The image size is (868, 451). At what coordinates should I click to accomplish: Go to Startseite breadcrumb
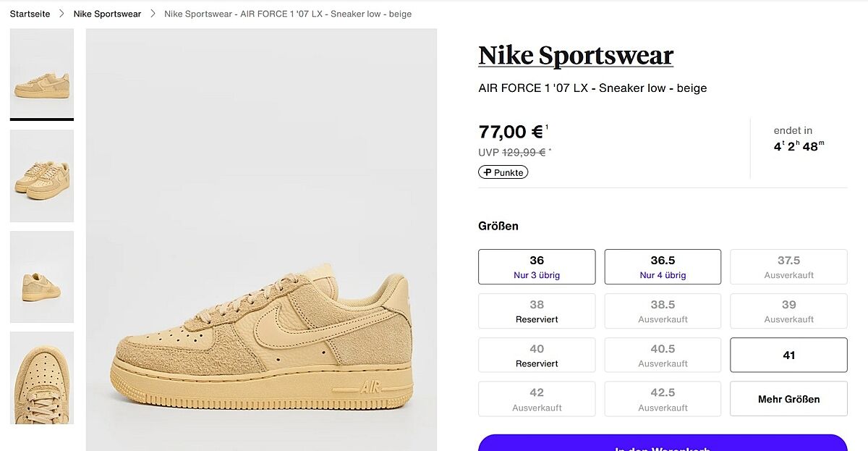[30, 14]
